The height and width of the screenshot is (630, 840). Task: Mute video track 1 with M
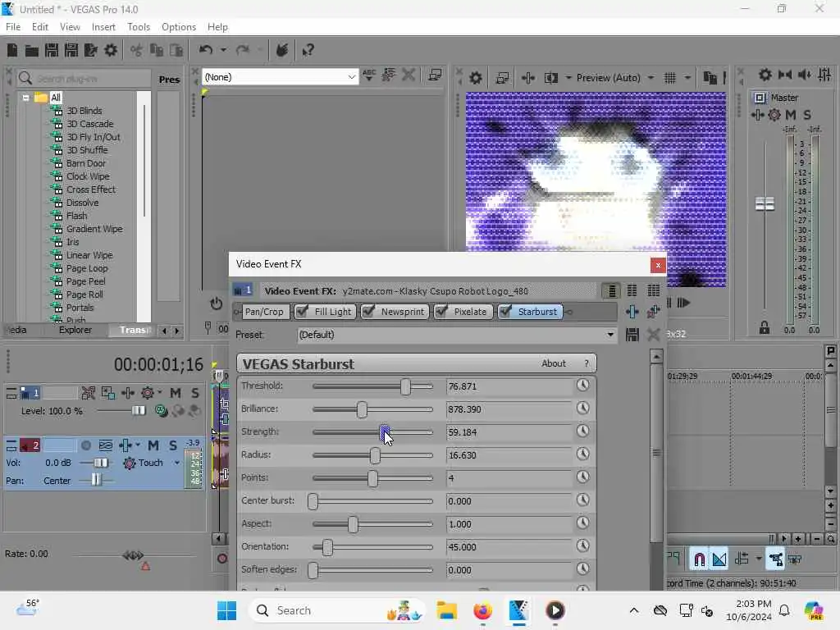tap(176, 393)
